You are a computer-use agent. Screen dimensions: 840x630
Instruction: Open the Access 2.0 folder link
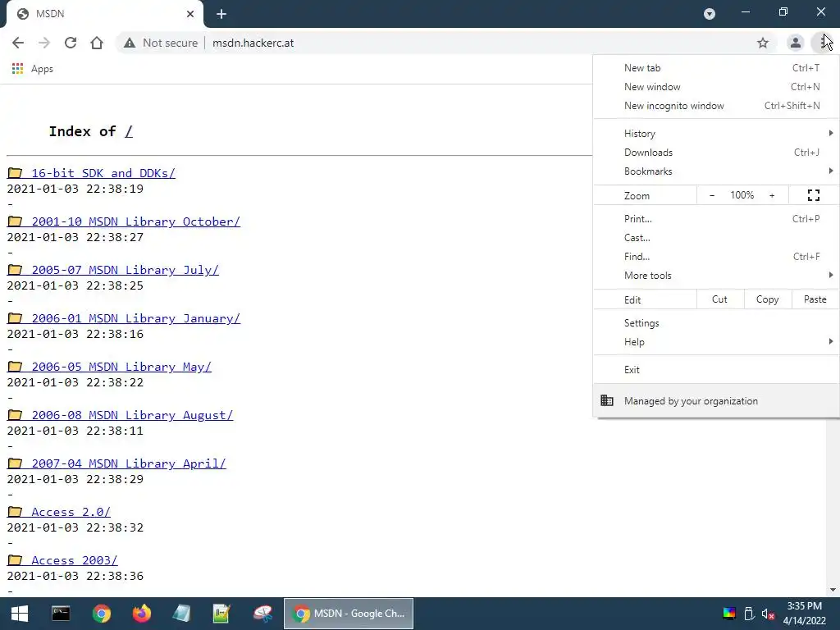tap(71, 512)
